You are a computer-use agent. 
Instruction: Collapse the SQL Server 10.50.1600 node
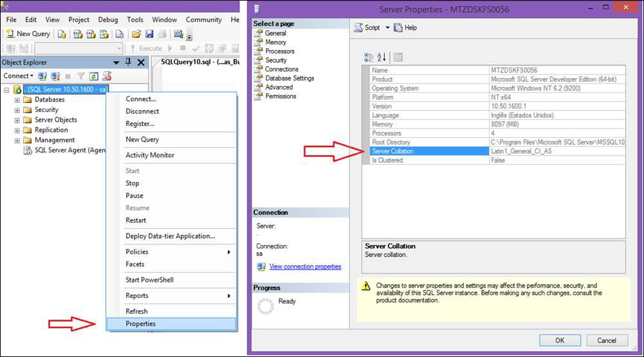pyautogui.click(x=6, y=89)
